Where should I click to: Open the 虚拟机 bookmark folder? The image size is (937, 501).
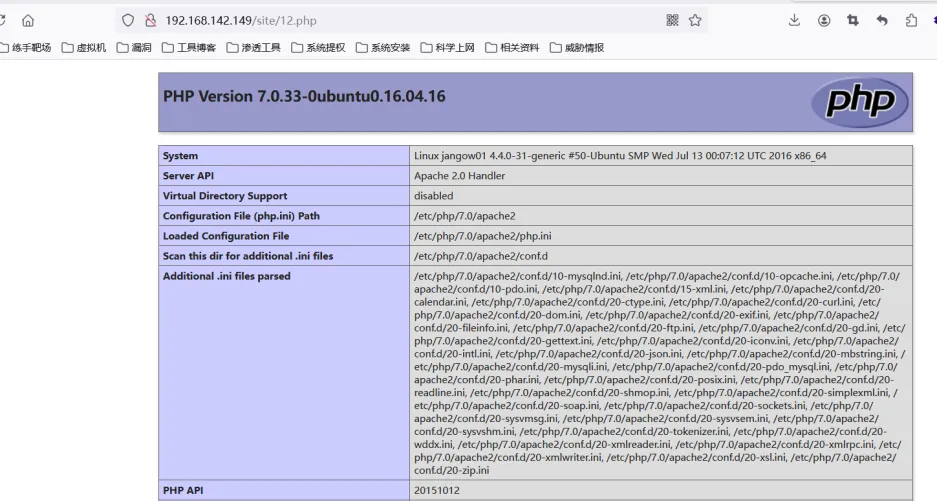click(84, 48)
